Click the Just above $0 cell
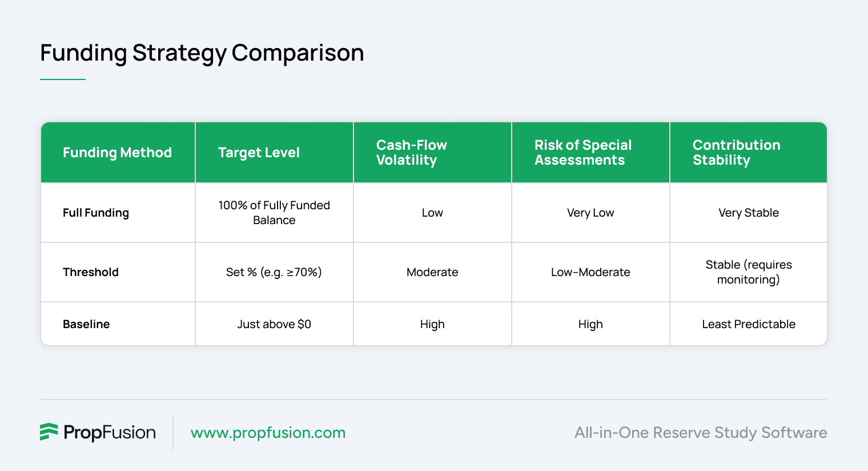The height and width of the screenshot is (471, 868). point(274,324)
